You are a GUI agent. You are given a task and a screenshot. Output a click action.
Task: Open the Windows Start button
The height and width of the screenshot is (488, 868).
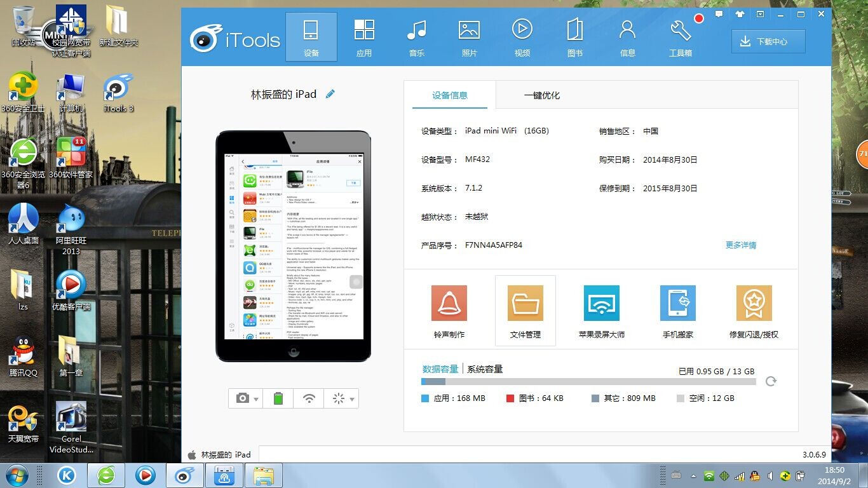(x=17, y=475)
